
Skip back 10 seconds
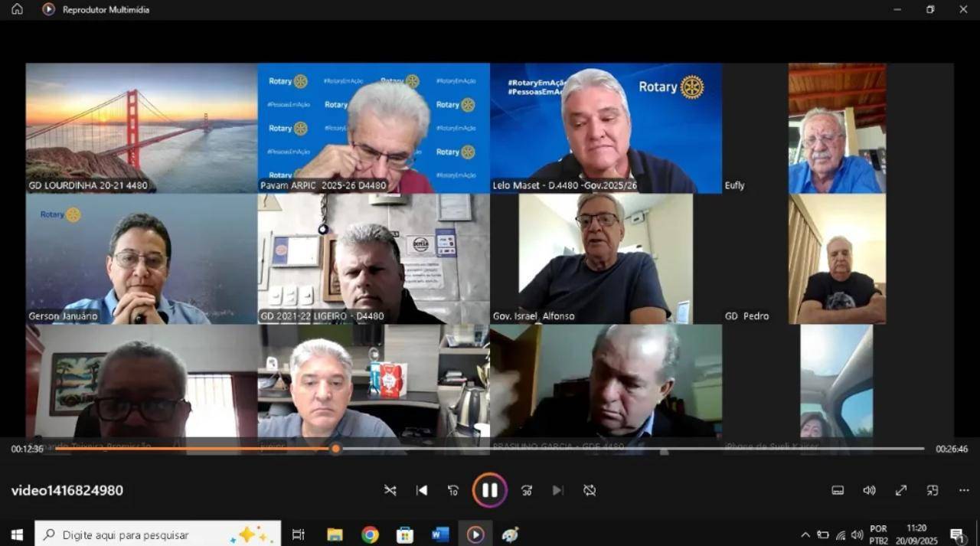tap(453, 490)
